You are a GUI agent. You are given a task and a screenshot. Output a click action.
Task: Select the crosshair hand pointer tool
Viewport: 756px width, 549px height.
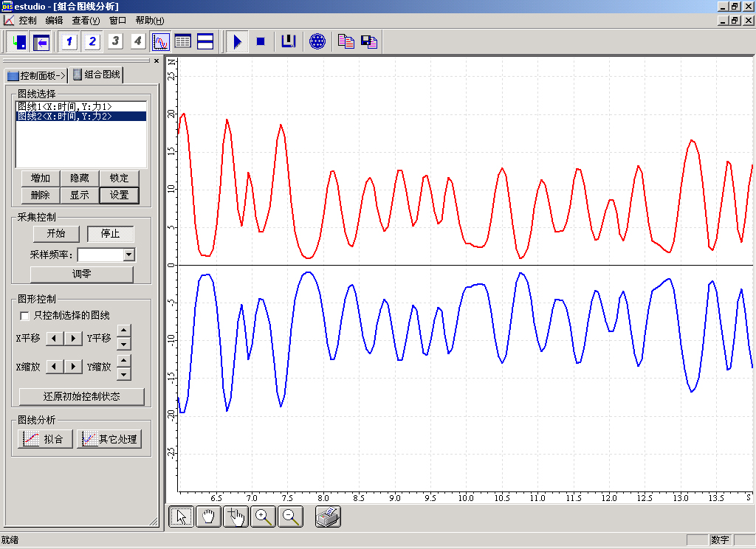pyautogui.click(x=236, y=517)
